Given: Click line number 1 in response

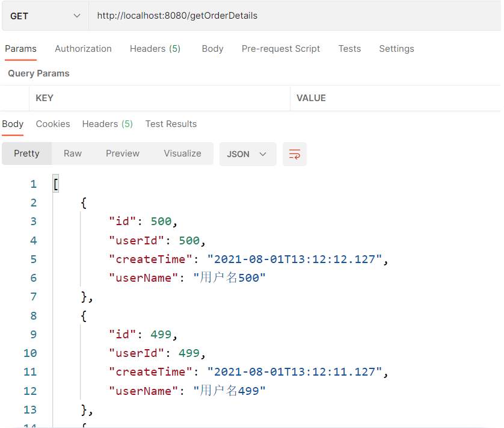Looking at the screenshot, I should tap(34, 184).
